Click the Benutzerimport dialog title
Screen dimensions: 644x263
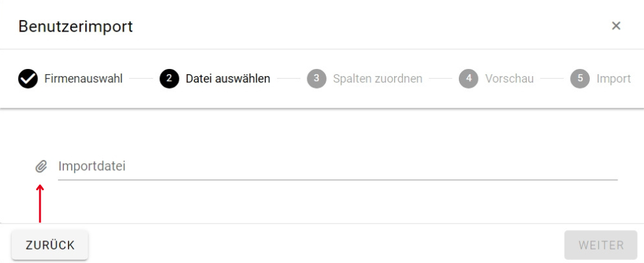(x=75, y=26)
